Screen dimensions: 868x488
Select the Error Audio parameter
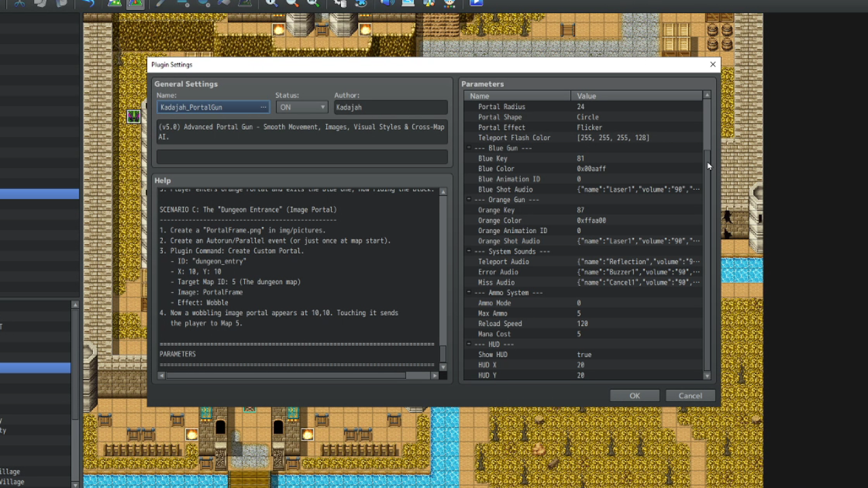point(583,272)
